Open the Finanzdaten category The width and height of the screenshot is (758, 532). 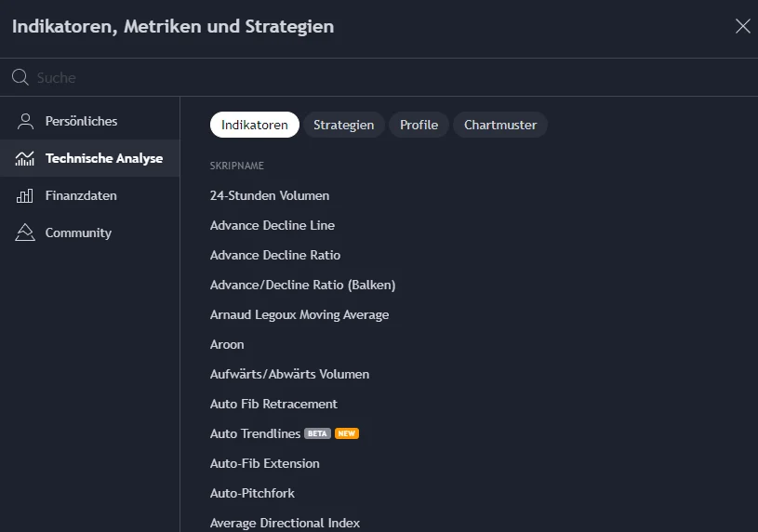point(90,195)
